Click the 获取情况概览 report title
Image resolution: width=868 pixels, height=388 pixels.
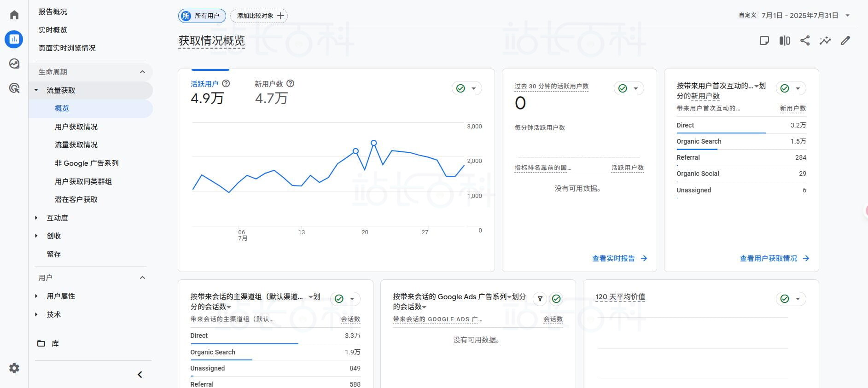coord(211,41)
